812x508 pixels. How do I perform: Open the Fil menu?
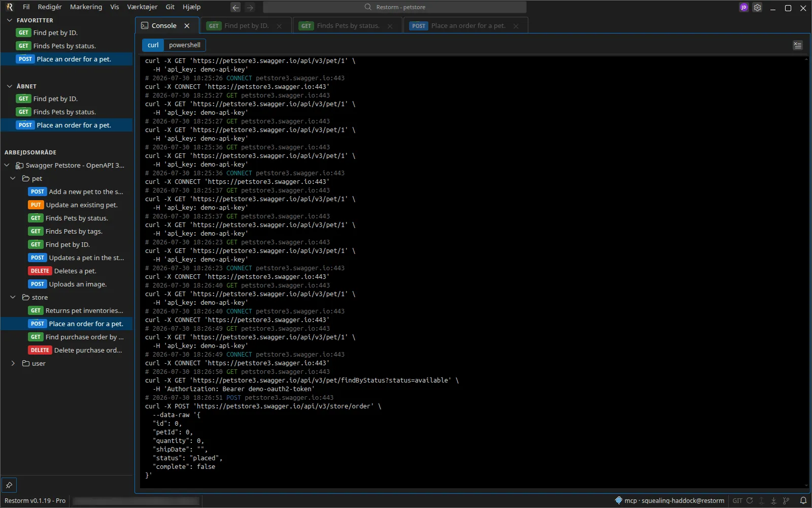click(26, 7)
